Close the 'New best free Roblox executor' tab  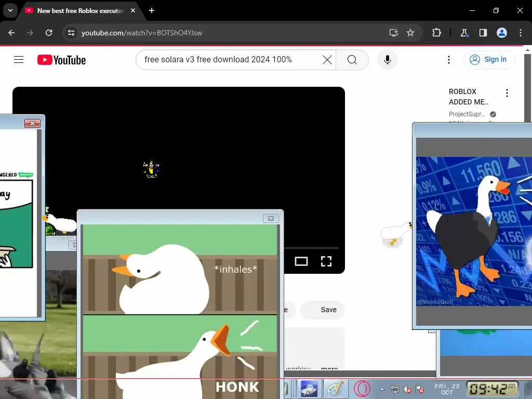point(133,10)
